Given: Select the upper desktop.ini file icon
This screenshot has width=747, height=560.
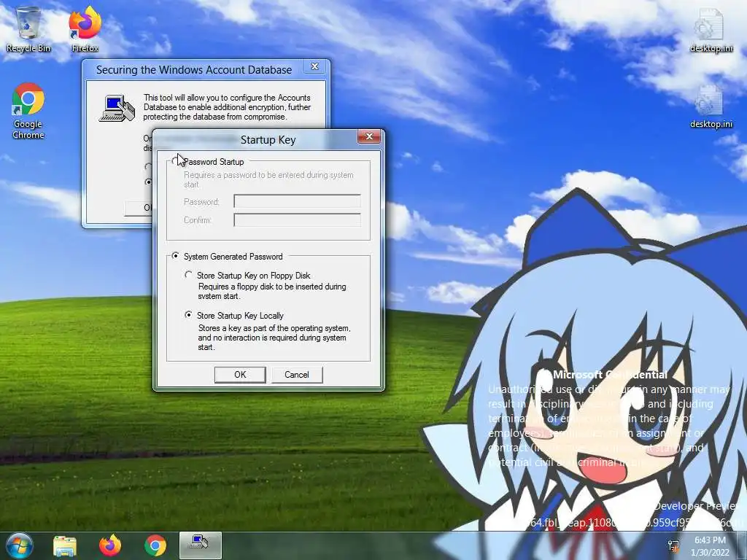Looking at the screenshot, I should [x=711, y=29].
